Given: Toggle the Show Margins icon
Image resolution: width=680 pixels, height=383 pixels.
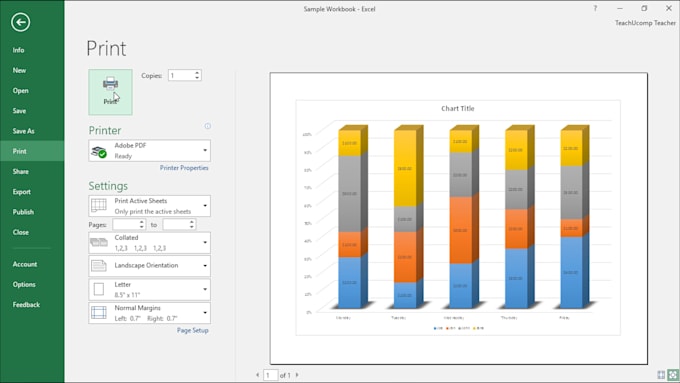Looking at the screenshot, I should tap(661, 375).
